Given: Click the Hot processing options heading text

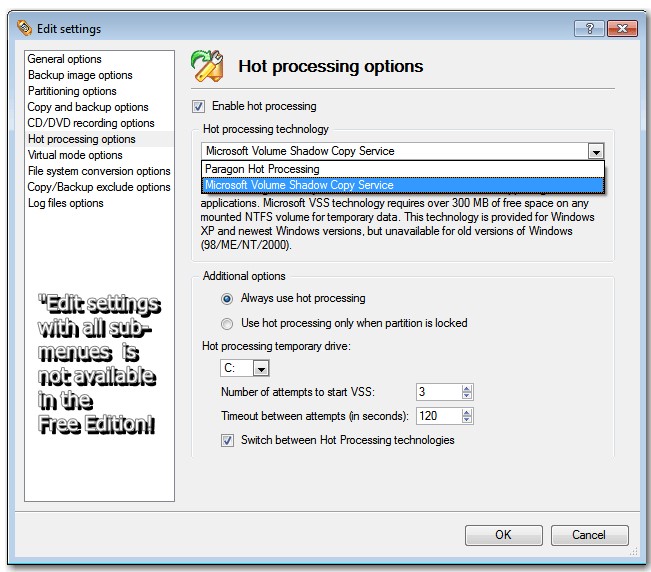Looking at the screenshot, I should tap(330, 66).
